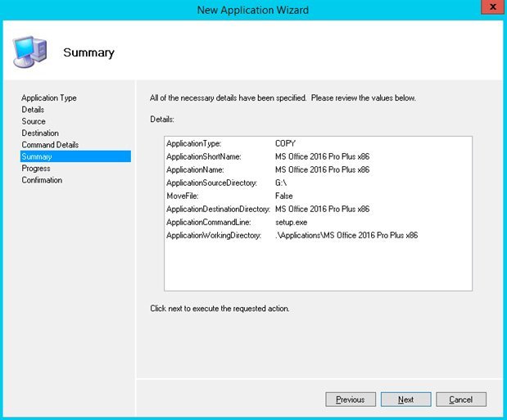Image resolution: width=507 pixels, height=420 pixels.
Task: Cancel the New Application Wizard
Action: tap(461, 400)
